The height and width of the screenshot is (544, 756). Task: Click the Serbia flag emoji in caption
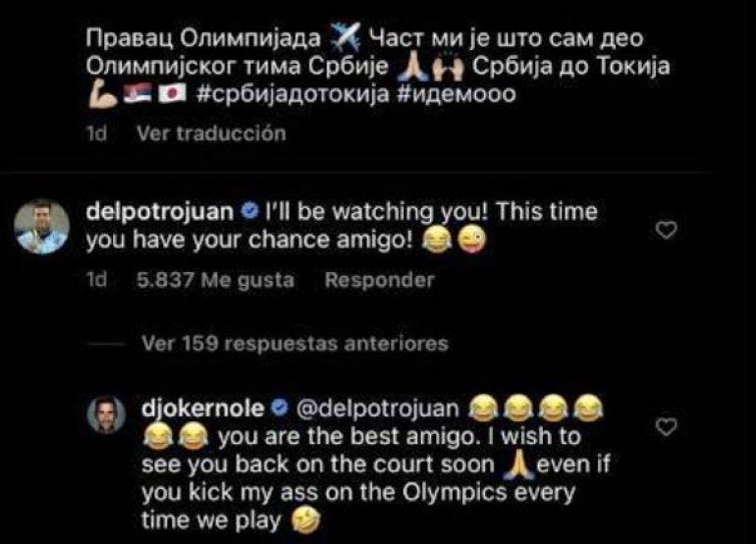[137, 93]
